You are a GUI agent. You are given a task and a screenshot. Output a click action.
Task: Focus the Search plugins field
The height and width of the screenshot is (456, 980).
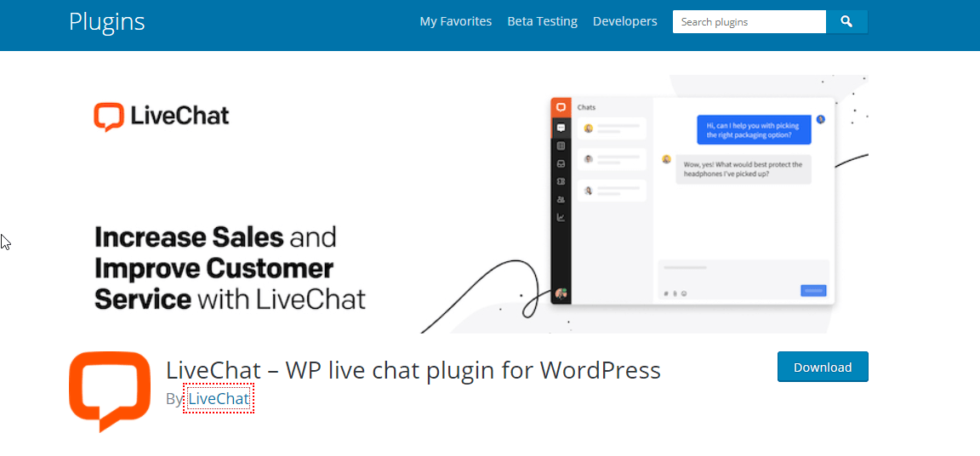[749, 22]
